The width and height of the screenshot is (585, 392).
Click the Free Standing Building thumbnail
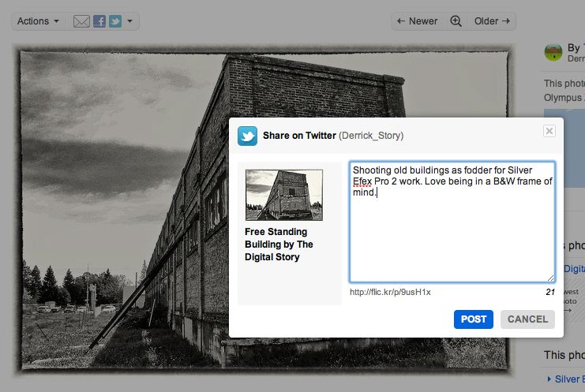[284, 195]
